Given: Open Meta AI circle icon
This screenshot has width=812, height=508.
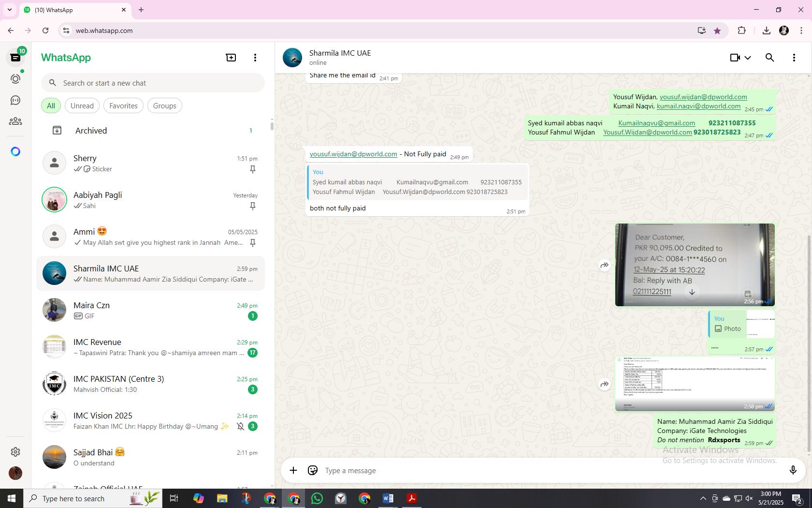Looking at the screenshot, I should 15,151.
